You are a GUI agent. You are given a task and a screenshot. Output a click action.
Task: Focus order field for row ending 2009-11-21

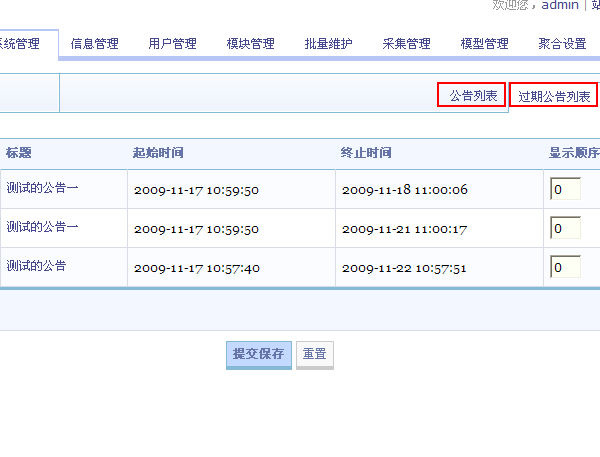click(564, 228)
